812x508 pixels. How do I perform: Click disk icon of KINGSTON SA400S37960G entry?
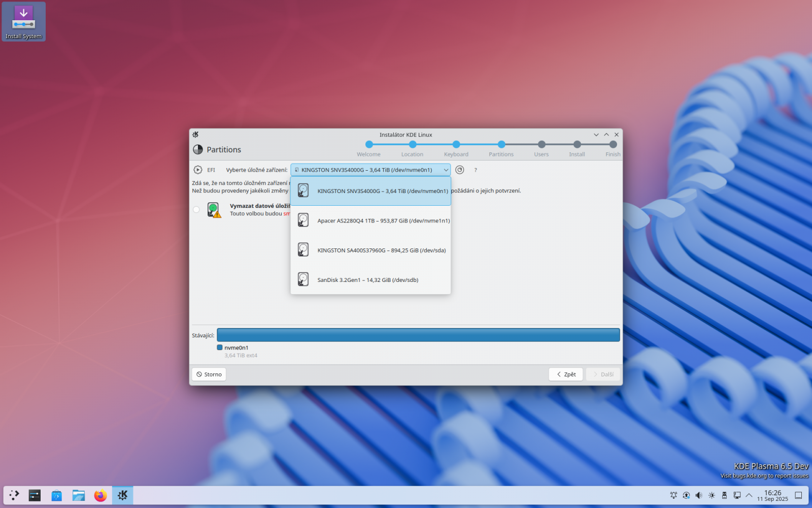click(303, 250)
